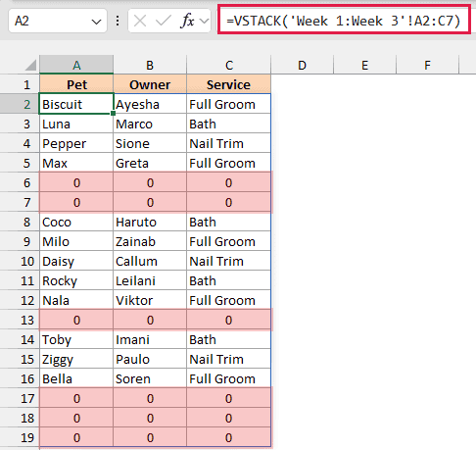Select the cell containing Leilani

(x=150, y=280)
